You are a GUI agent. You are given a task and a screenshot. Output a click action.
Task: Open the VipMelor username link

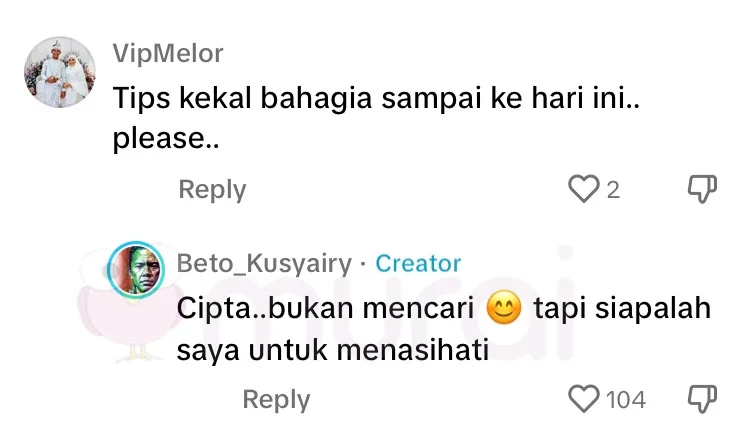pyautogui.click(x=167, y=53)
